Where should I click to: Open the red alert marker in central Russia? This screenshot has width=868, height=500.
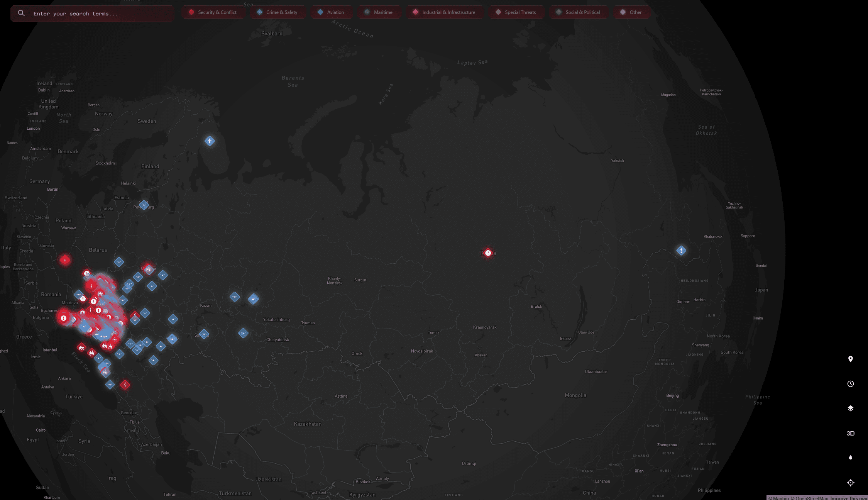pyautogui.click(x=488, y=253)
